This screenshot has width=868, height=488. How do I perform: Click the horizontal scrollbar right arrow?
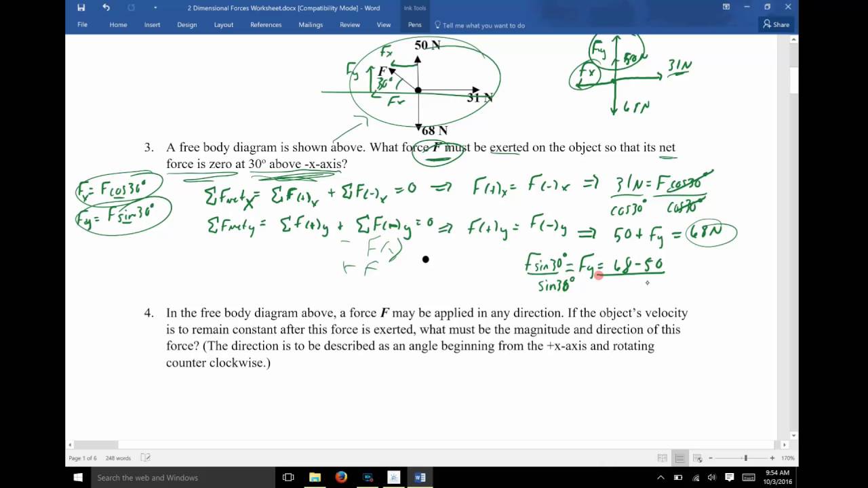[784, 445]
